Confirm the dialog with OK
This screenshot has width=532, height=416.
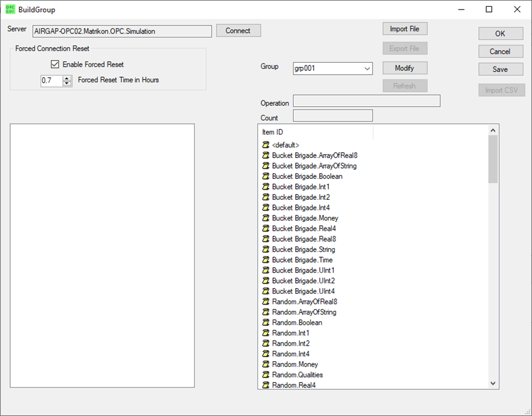pos(501,33)
